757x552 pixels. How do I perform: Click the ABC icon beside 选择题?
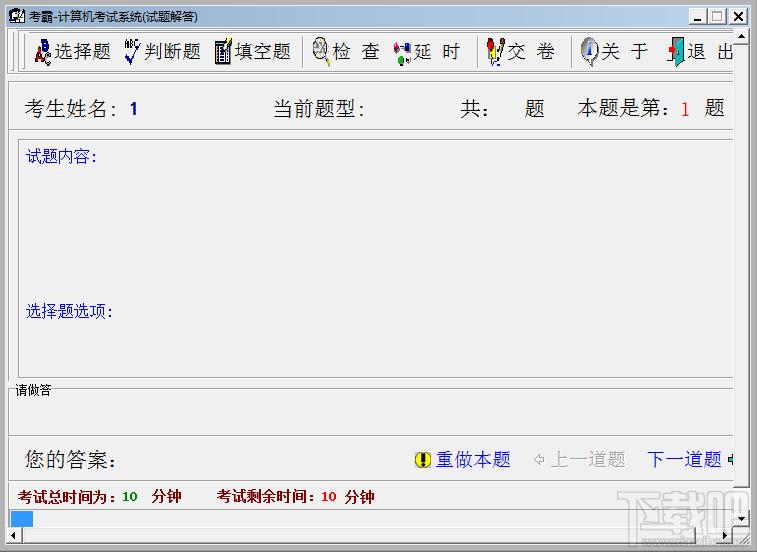42,52
